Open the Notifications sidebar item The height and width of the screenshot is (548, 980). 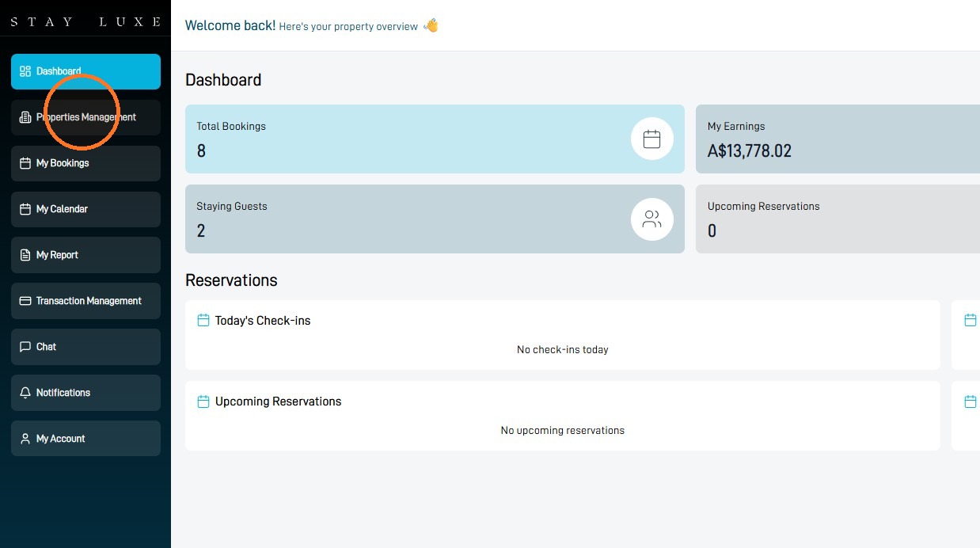85,393
